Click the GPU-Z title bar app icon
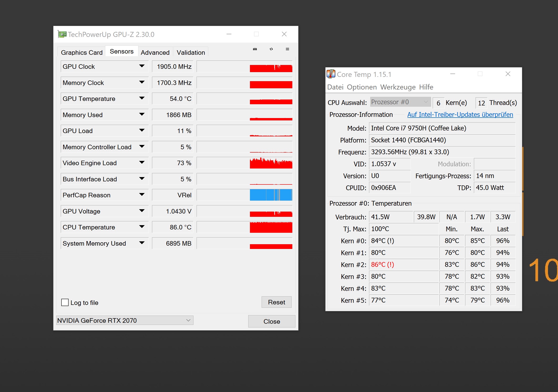Image resolution: width=558 pixels, height=392 pixels. [62, 34]
